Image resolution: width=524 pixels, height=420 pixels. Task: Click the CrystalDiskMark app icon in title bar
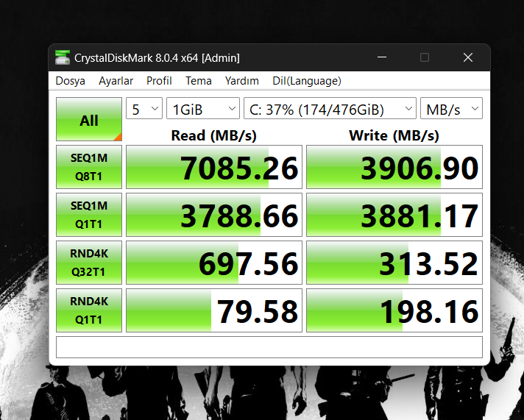coord(63,57)
